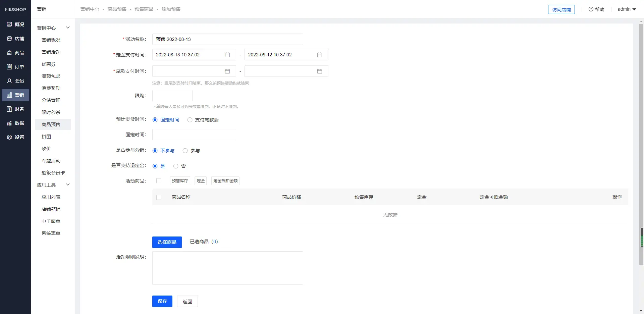This screenshot has height=314, width=644.
Task: Open 限时秒杀 in the marketing submenu
Action: point(51,112)
